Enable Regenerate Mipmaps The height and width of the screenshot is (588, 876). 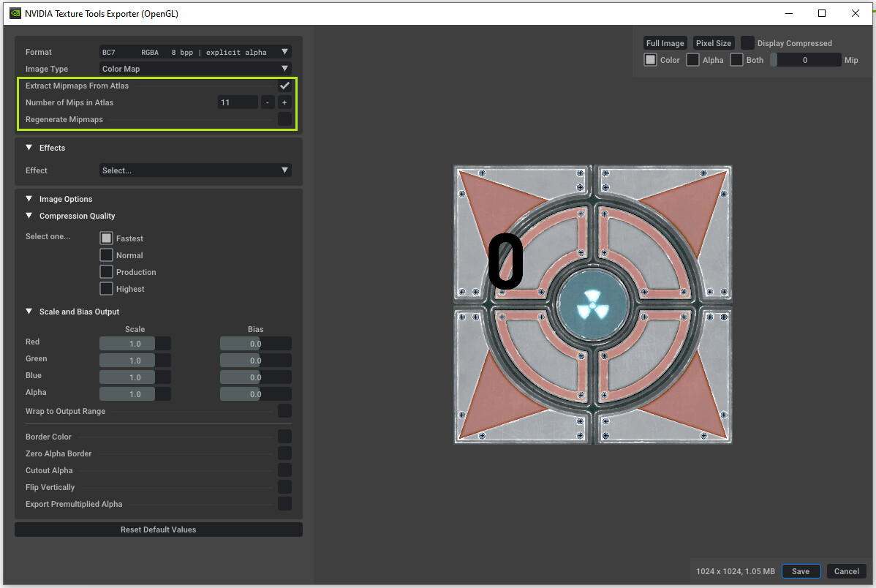tap(284, 119)
